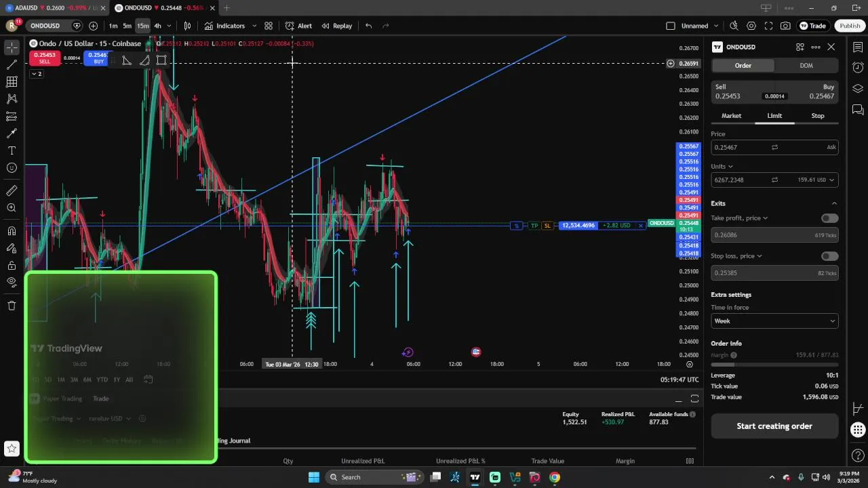The image size is (868, 488).
Task: Select the Stop order type tab
Action: pos(818,116)
